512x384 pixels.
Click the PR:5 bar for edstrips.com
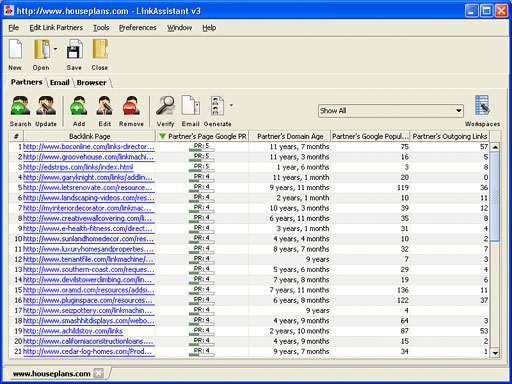(201, 167)
